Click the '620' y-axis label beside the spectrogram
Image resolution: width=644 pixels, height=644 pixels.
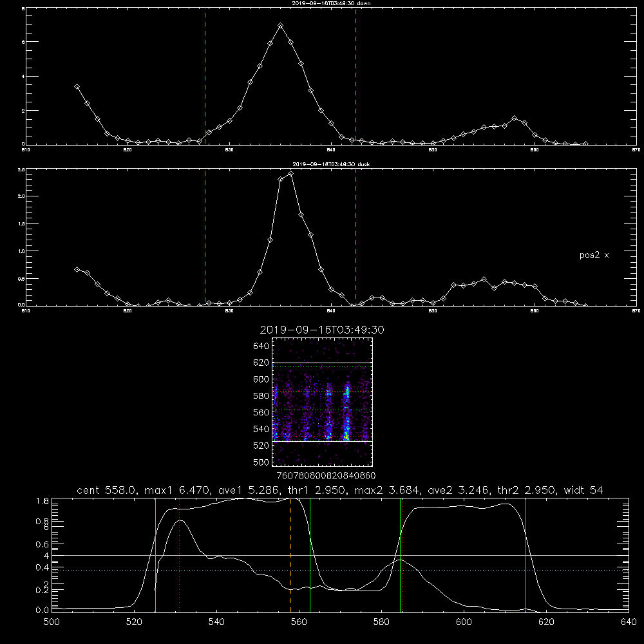tap(261, 363)
